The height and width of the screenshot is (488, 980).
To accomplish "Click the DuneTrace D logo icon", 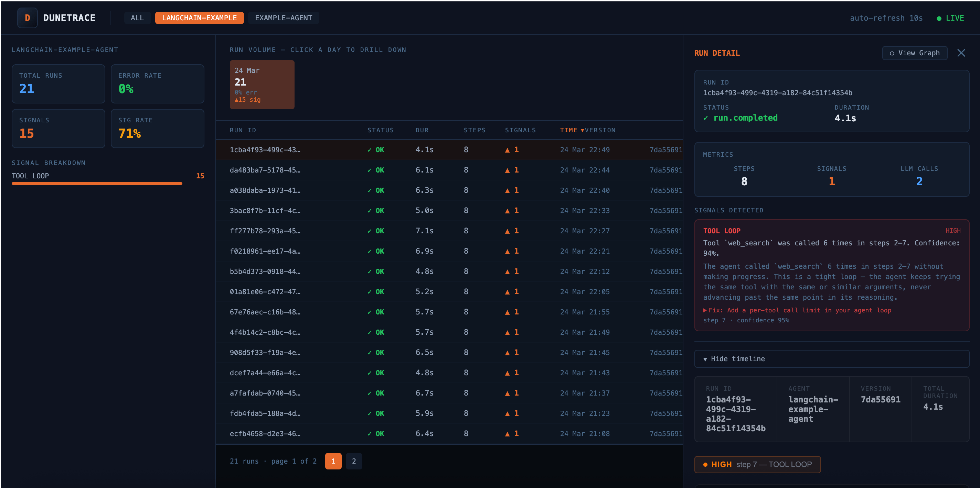I will coord(27,18).
